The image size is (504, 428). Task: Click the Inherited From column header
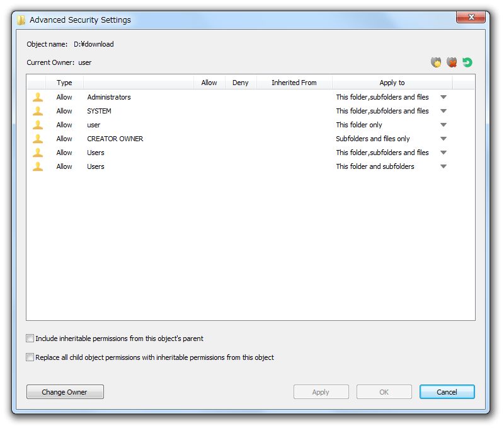pyautogui.click(x=294, y=83)
